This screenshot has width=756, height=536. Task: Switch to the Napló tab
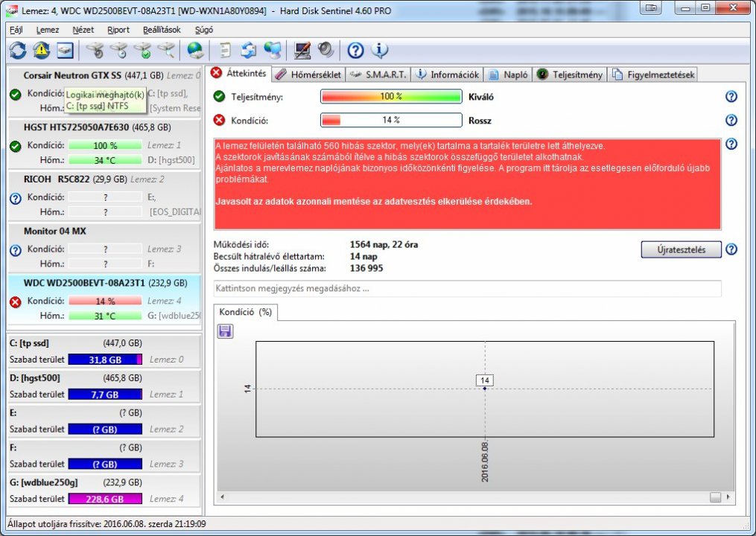tap(508, 74)
